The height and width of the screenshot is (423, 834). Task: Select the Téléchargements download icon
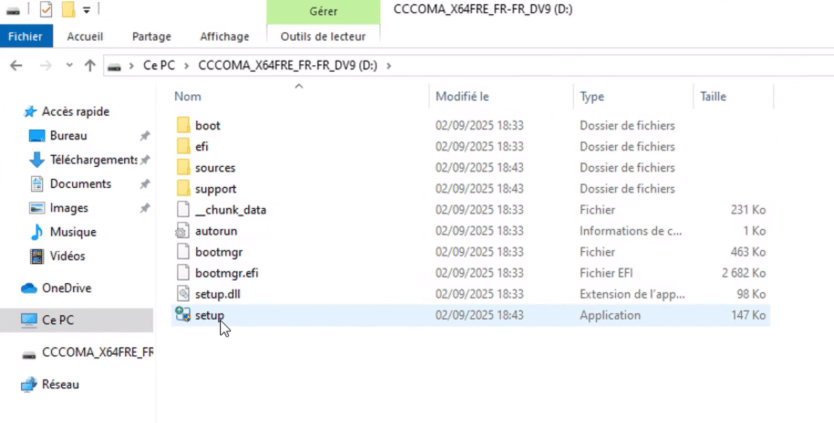[37, 160]
